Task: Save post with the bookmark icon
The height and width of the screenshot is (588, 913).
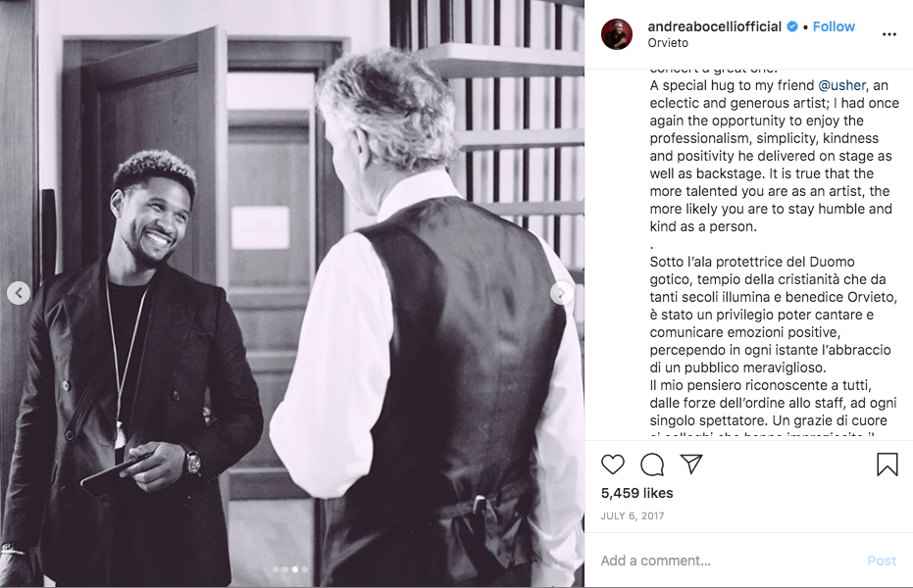Action: tap(887, 465)
